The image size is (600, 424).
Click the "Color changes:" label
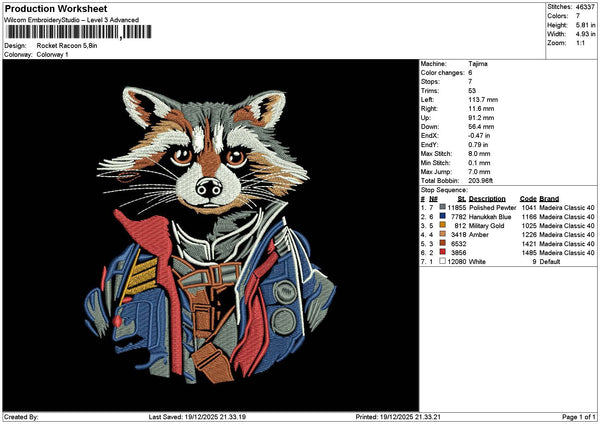pyautogui.click(x=442, y=73)
